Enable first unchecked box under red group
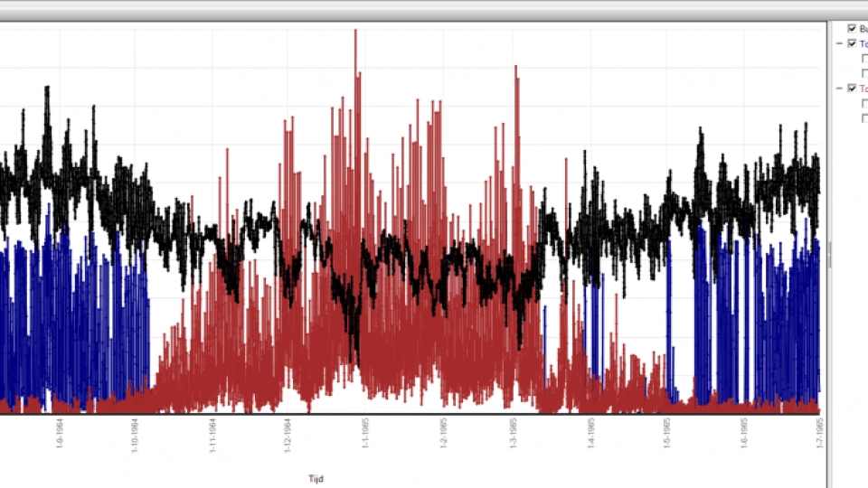 tap(864, 103)
